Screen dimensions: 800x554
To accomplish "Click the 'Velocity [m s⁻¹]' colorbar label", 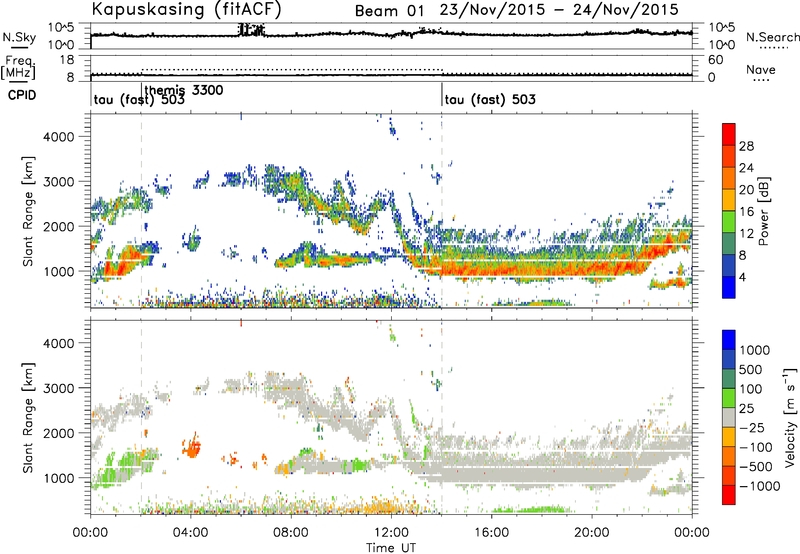I will click(790, 417).
